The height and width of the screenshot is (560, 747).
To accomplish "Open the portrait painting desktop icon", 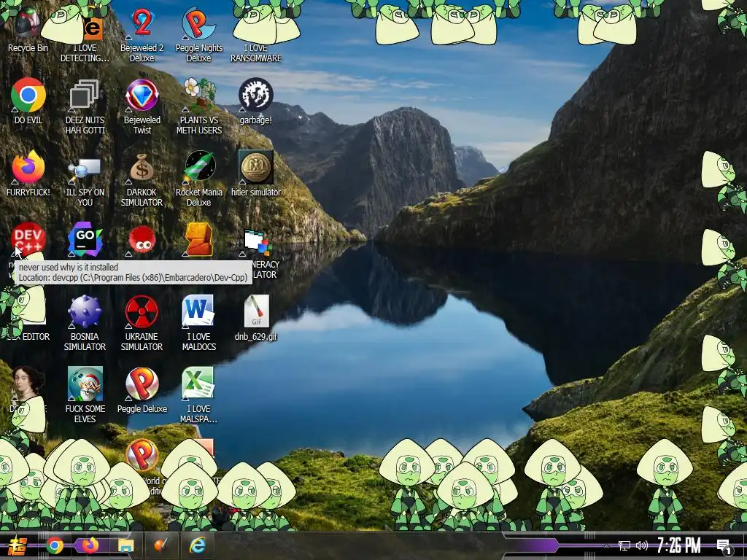I will pos(28,384).
